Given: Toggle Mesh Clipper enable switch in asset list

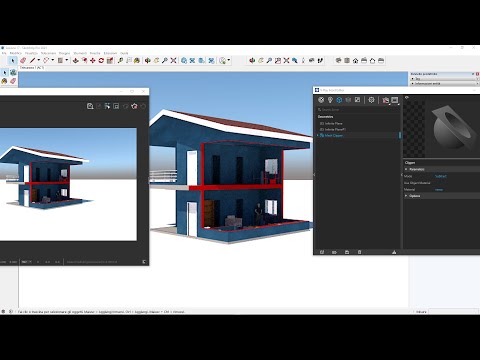Looking at the screenshot, I should (x=399, y=135).
